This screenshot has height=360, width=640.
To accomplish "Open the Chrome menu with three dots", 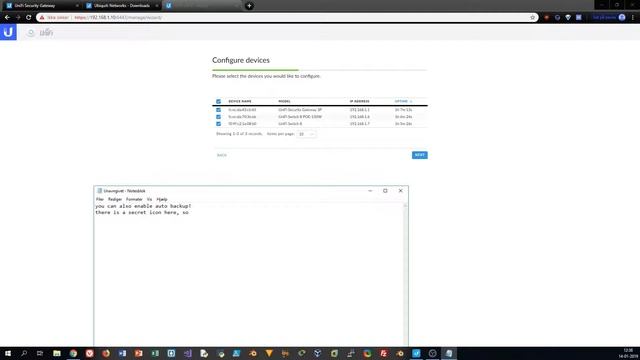I will (x=633, y=18).
